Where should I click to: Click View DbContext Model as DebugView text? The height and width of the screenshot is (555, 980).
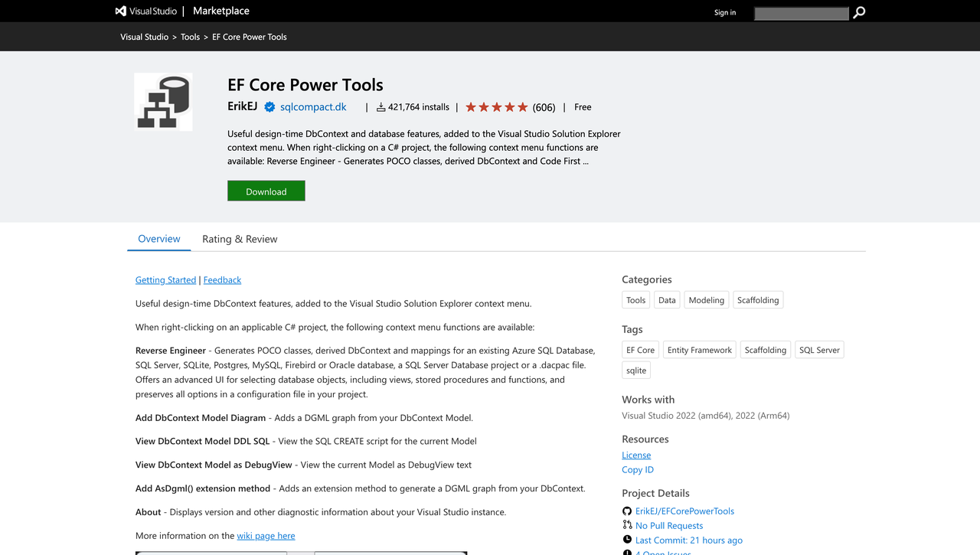point(214,465)
